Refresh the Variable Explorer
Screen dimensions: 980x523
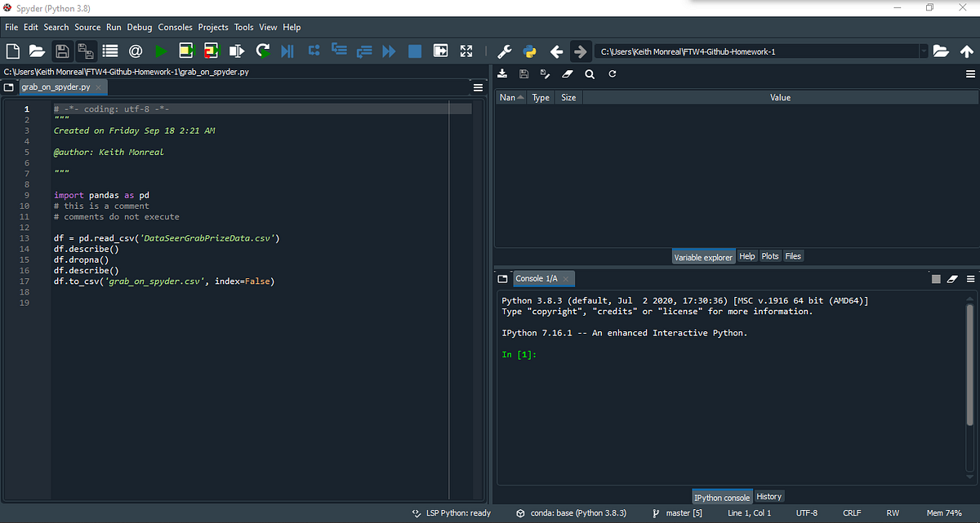click(612, 73)
